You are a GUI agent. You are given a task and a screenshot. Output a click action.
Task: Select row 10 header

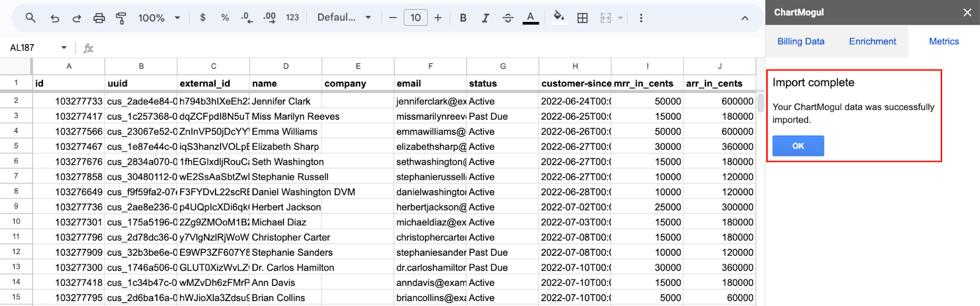coord(16,221)
